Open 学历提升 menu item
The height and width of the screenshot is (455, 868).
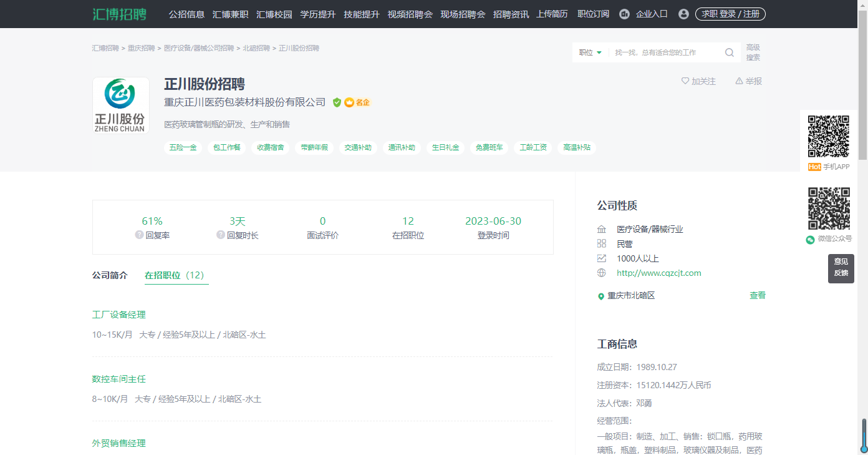[318, 14]
